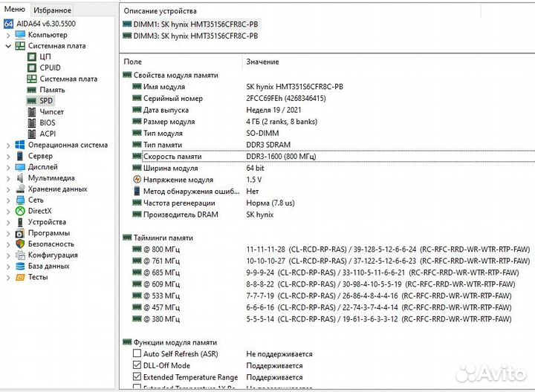
Task: Select DIMM3: SK hynix HMT351S6CFR8C-PB device
Action: click(x=190, y=36)
